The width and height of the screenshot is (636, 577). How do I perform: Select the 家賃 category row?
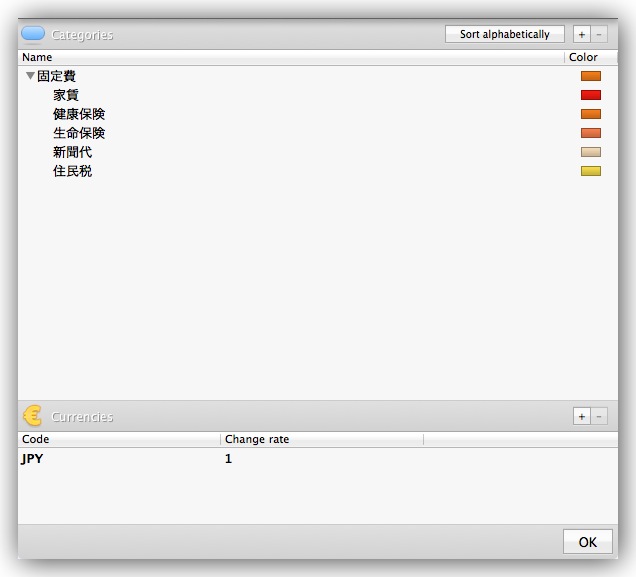[x=66, y=95]
